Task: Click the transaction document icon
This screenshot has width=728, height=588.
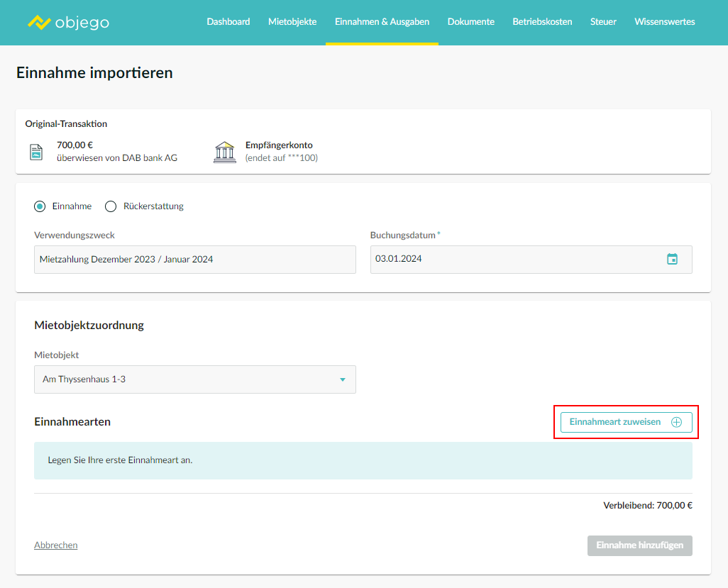Action: pyautogui.click(x=36, y=152)
